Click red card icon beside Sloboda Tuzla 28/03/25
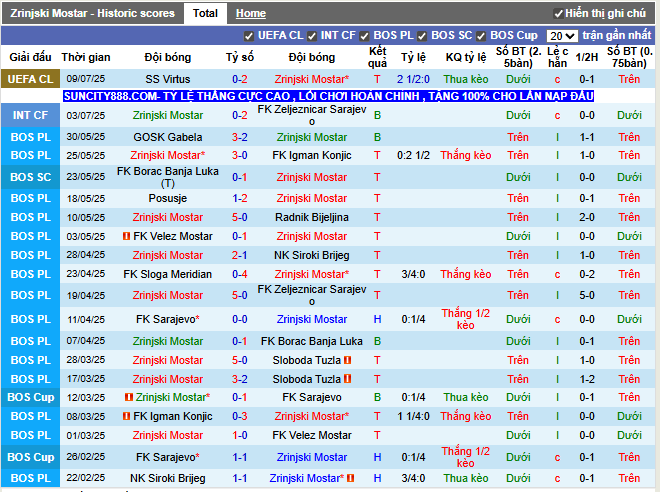This screenshot has width=660, height=492. pos(348,360)
